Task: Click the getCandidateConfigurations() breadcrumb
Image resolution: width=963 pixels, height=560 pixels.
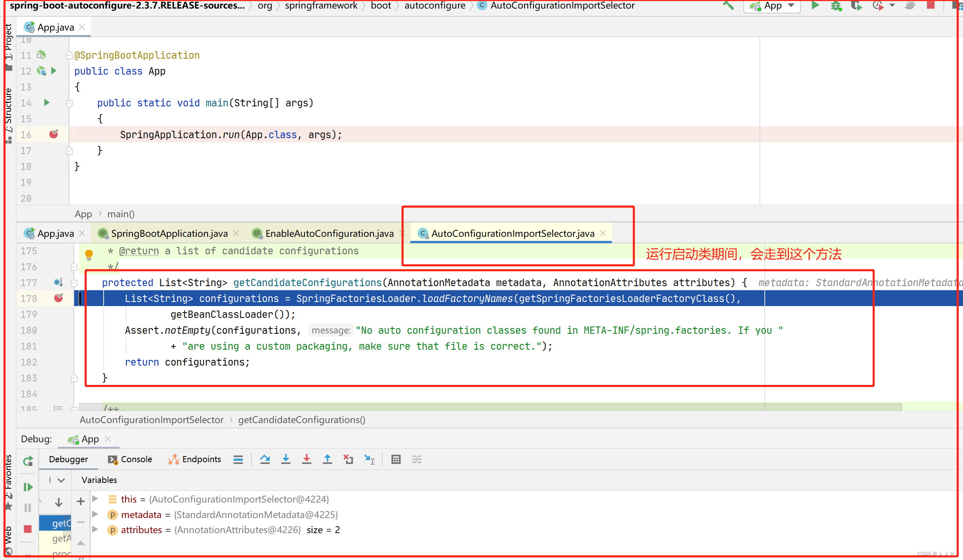Action: 302,420
